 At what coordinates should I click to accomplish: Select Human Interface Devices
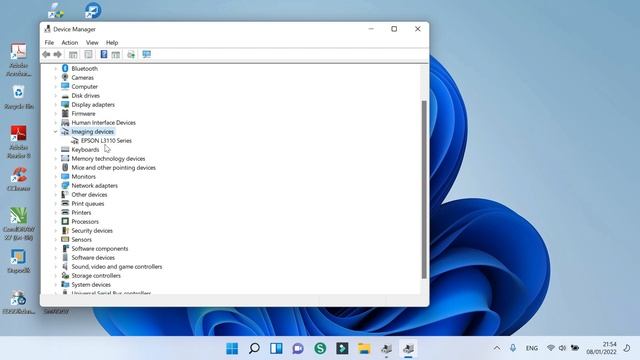(104, 122)
